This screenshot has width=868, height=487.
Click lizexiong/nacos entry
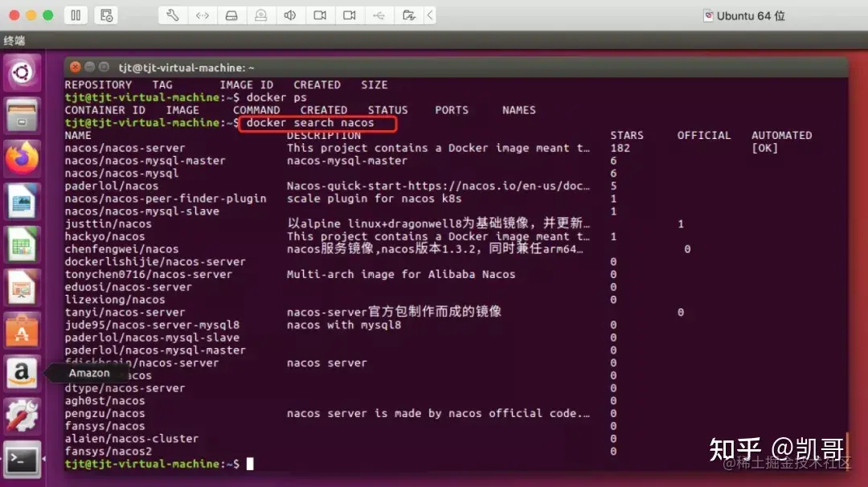pyautogui.click(x=115, y=300)
